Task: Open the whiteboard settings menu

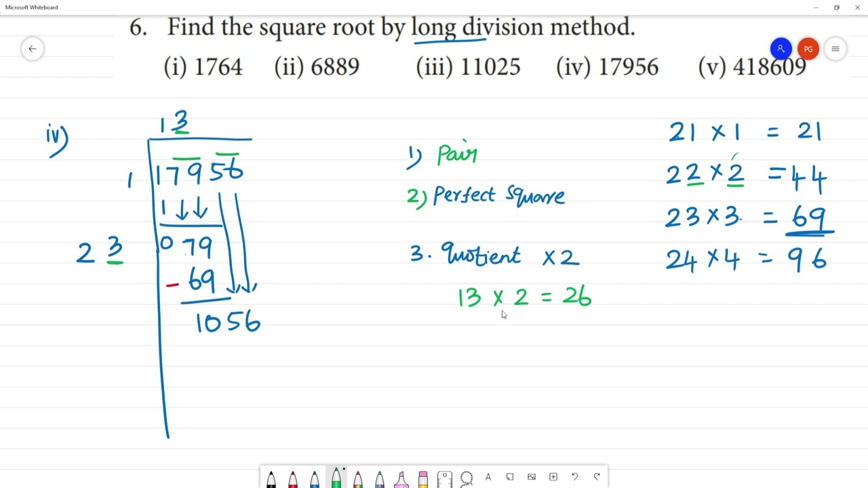Action: tap(835, 49)
